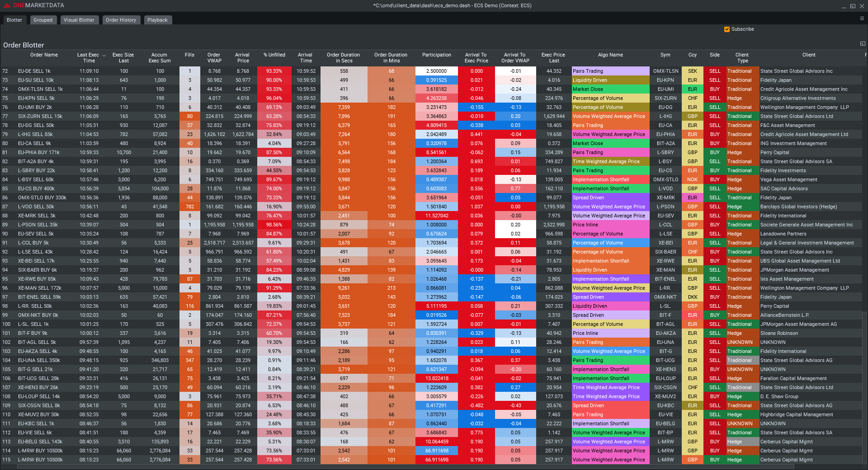
Task: Select order EU-DE SELL 1k
Action: (x=34, y=71)
